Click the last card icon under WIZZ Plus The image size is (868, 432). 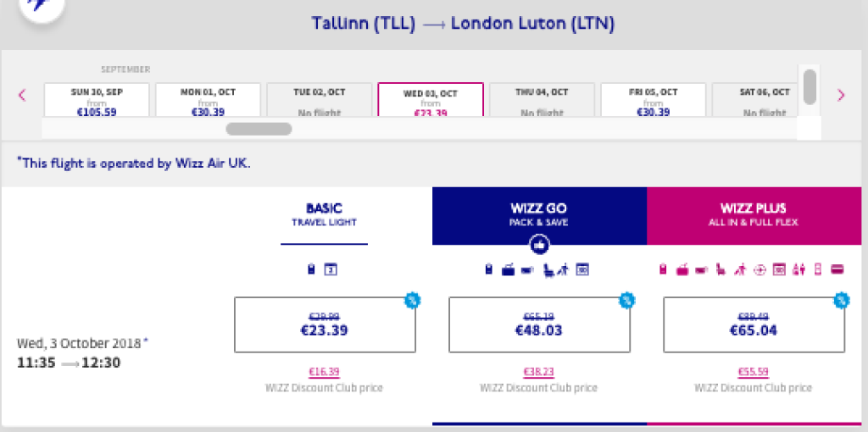click(837, 270)
